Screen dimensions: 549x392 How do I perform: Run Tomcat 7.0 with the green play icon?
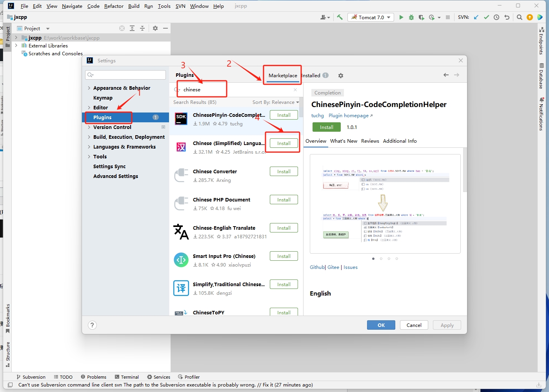[x=401, y=17]
